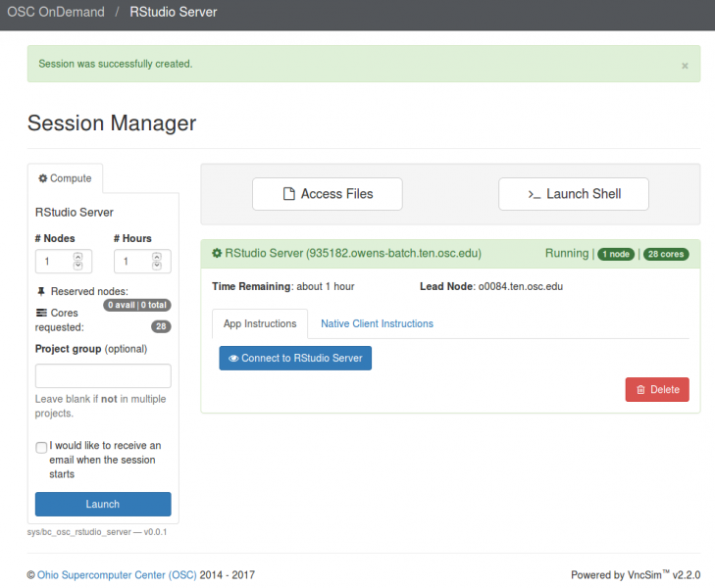Select App Instructions tab
The image size is (715, 588).
click(x=260, y=323)
